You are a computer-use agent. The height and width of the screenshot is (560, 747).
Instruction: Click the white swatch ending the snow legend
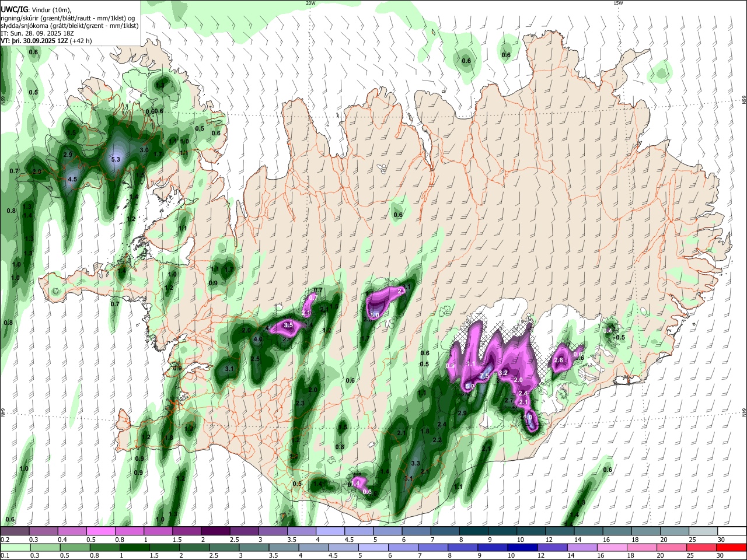click(731, 531)
